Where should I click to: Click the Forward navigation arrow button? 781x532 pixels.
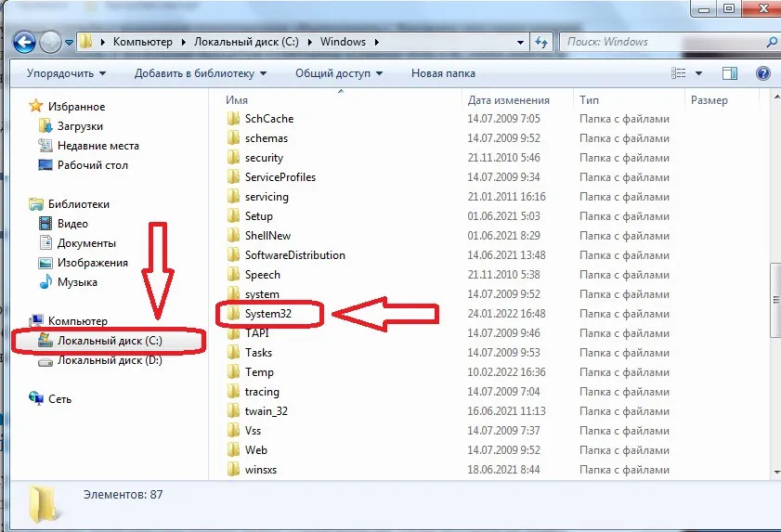tap(50, 42)
